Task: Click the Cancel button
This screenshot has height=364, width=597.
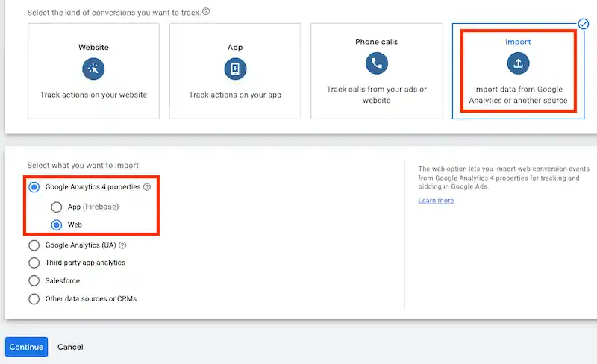Action: coord(70,347)
